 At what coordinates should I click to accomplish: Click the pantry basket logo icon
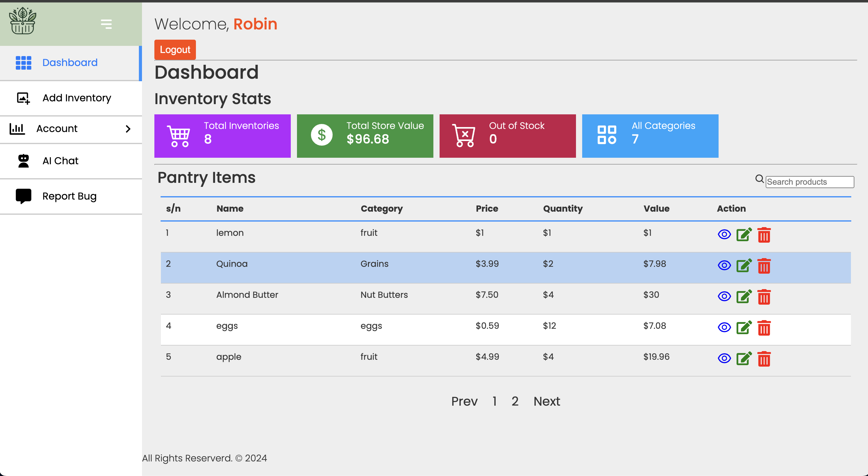pyautogui.click(x=23, y=21)
